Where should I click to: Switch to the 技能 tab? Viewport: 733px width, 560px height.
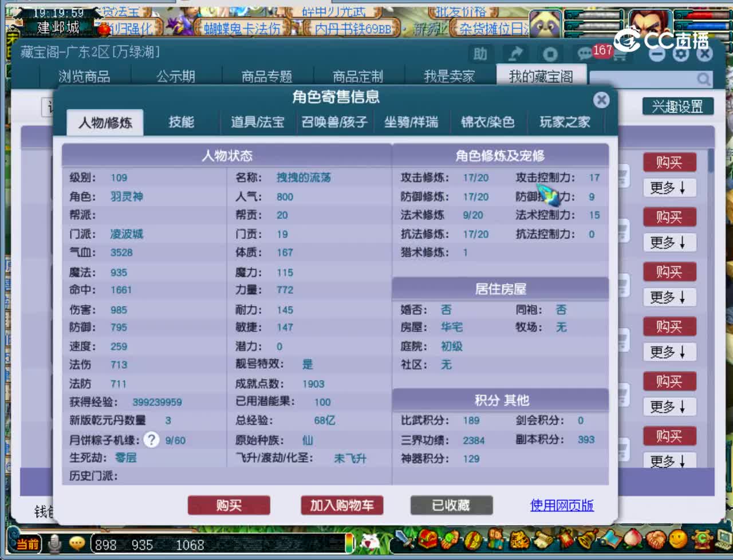click(x=182, y=122)
